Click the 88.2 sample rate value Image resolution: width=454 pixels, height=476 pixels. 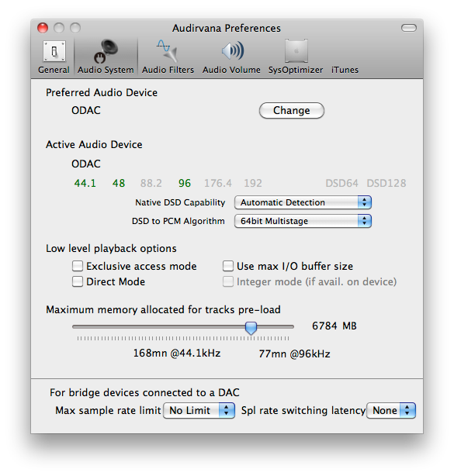point(151,183)
